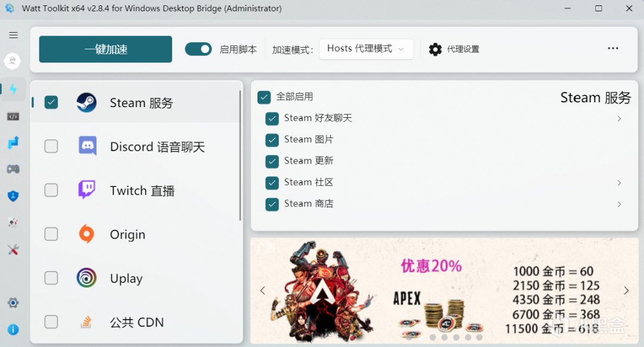Click the Origin logo icon
Viewport: 644px width, 347px height.
[x=86, y=234]
